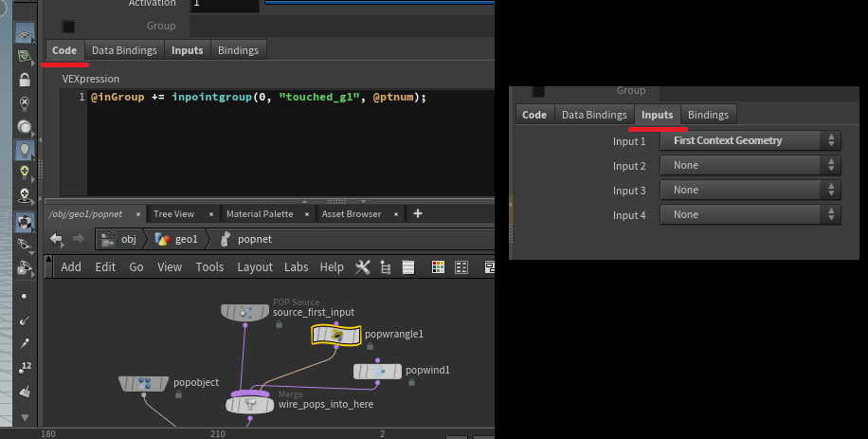Open the Code tab in right panel
Viewport: 868px width, 439px height.
click(x=534, y=115)
